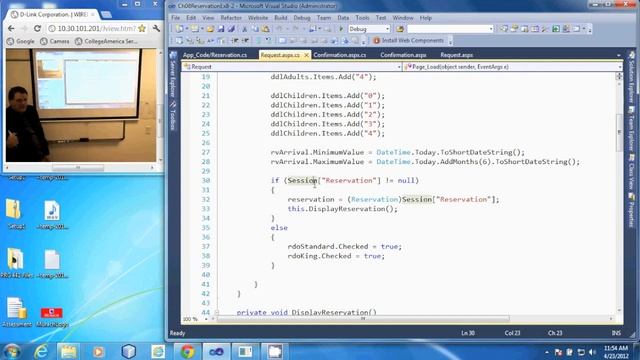Click the Cut scissors icon
The width and height of the screenshot is (640, 360).
click(x=244, y=29)
